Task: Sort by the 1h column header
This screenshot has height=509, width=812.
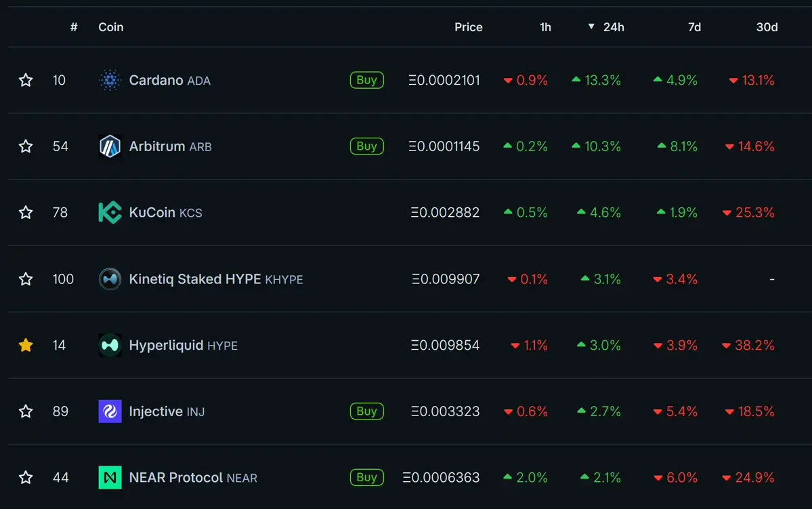Action: point(545,27)
